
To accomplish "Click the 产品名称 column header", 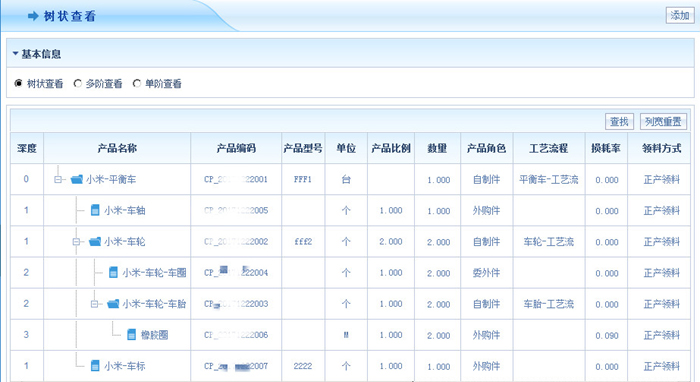I will [x=117, y=148].
